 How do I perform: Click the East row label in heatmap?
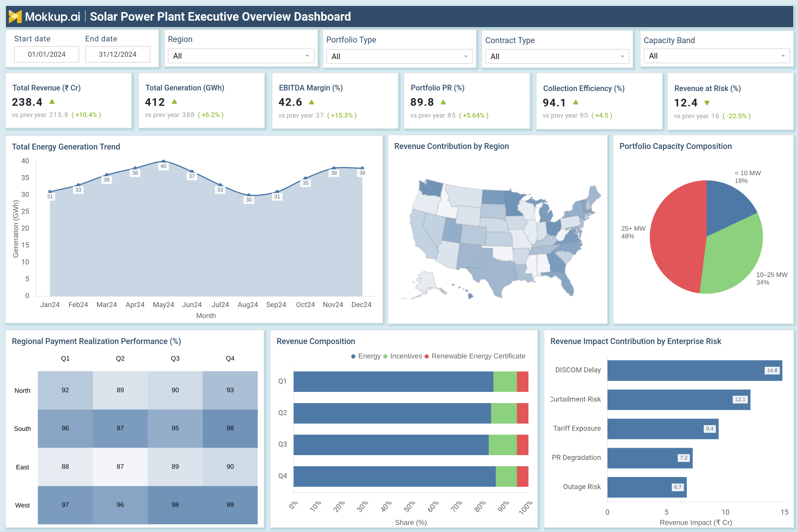[x=22, y=467]
